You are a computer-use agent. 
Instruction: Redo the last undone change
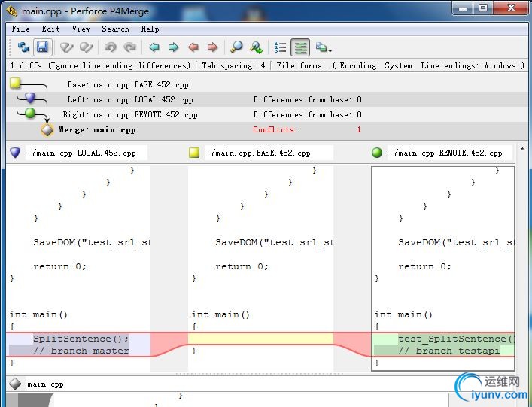click(x=129, y=47)
